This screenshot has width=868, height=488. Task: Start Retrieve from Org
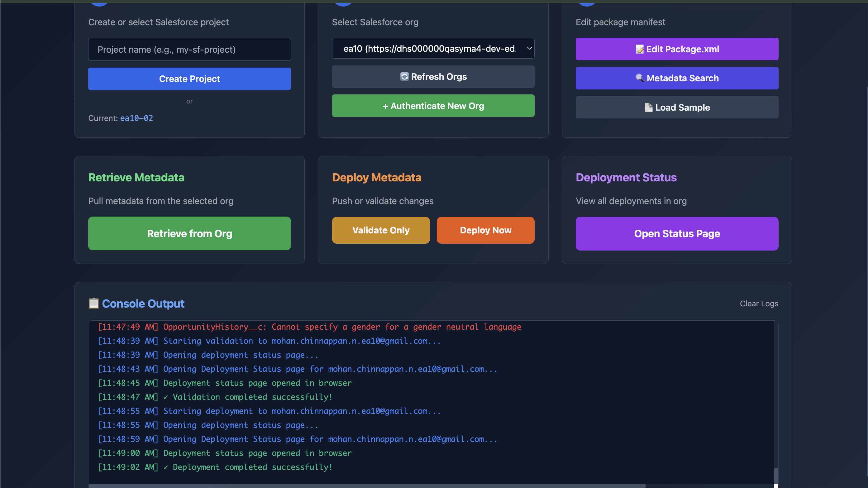point(189,233)
